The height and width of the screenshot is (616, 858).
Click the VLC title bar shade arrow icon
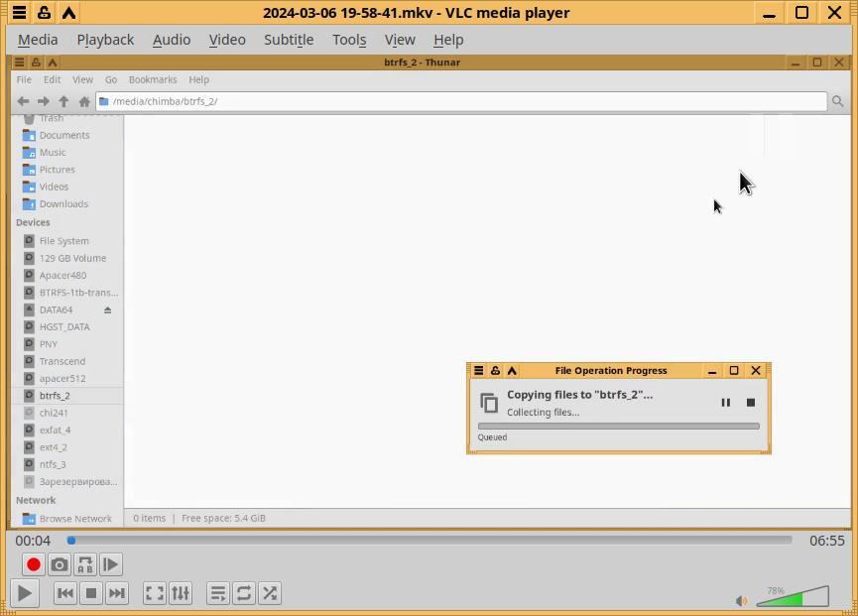coord(69,13)
